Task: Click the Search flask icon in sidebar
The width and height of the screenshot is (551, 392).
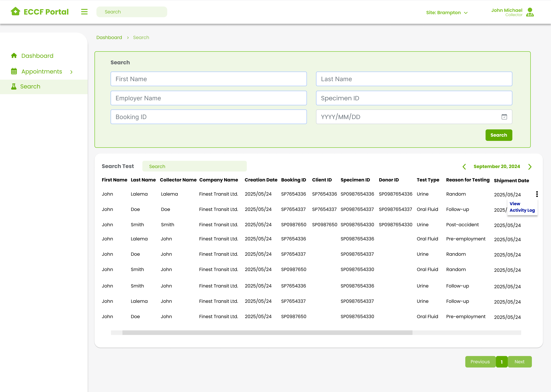Action: (14, 86)
